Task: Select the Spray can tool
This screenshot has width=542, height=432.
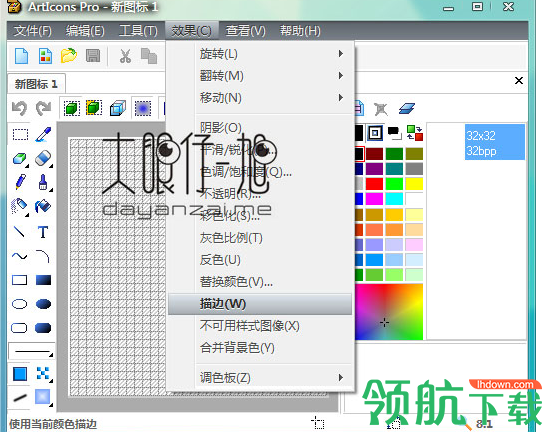Action: tap(19, 207)
